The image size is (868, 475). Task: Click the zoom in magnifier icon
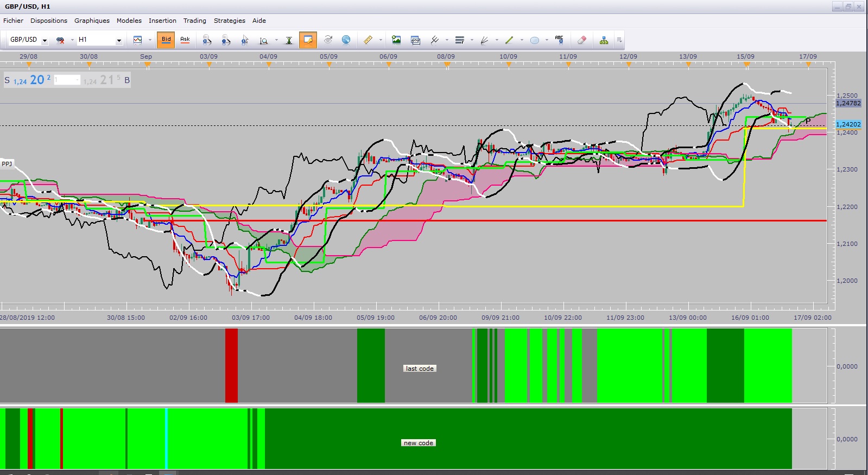tap(206, 40)
